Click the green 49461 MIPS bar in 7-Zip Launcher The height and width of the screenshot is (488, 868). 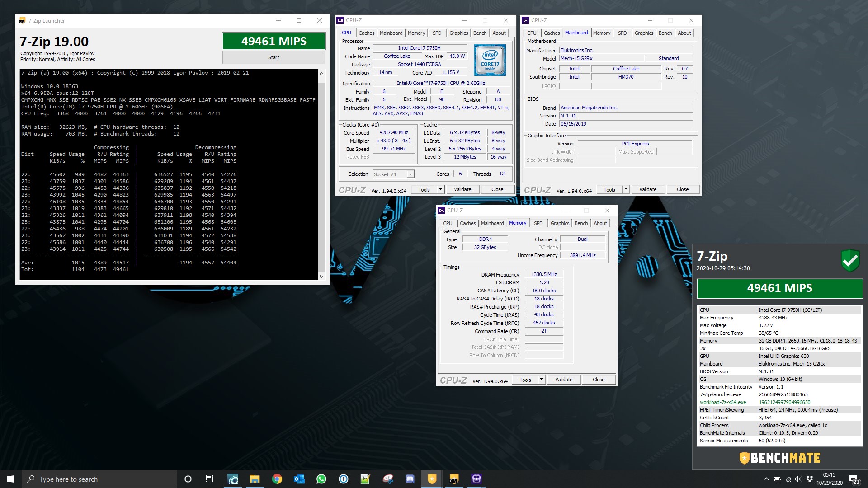coord(274,41)
